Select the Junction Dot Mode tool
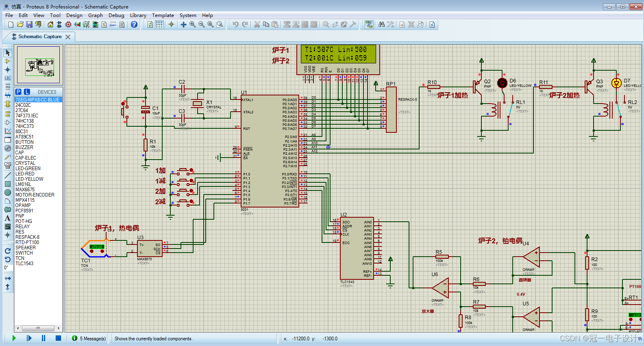This screenshot has width=644, height=346. tap(7, 69)
